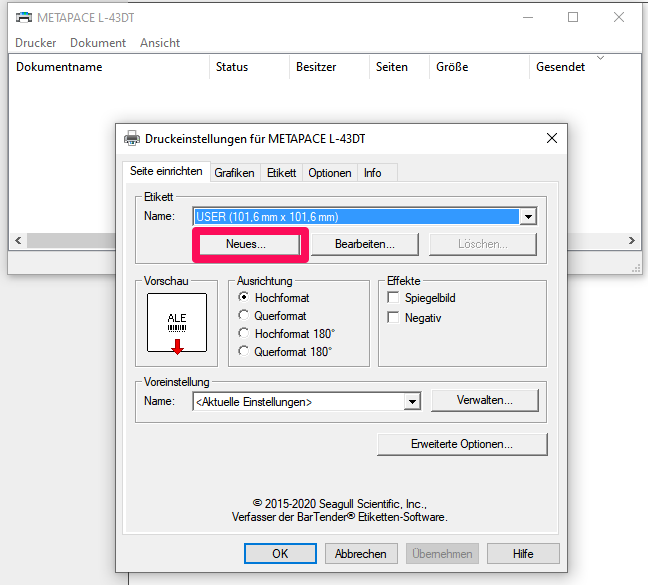Image resolution: width=648 pixels, height=585 pixels.
Task: Close the Druckeinstellungen dialog with X
Action: [552, 138]
